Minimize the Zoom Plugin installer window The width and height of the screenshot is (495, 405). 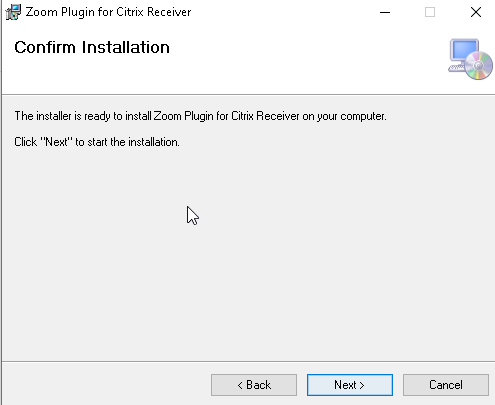[x=385, y=12]
